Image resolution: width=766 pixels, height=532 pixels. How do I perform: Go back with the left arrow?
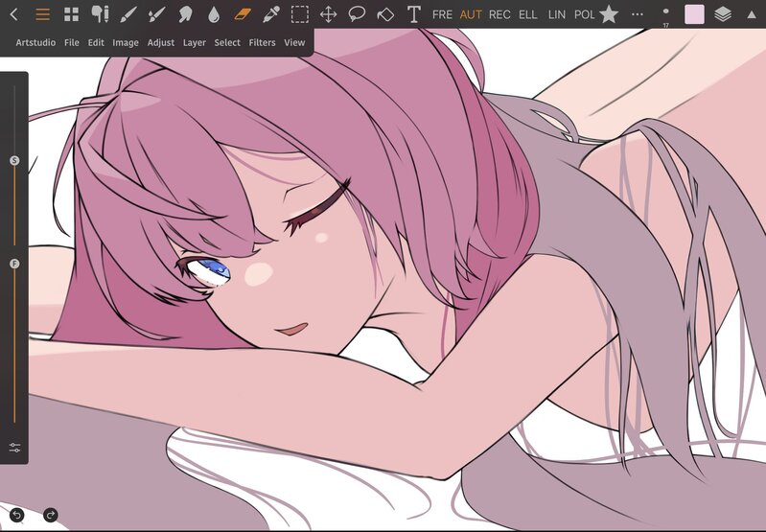[x=13, y=14]
